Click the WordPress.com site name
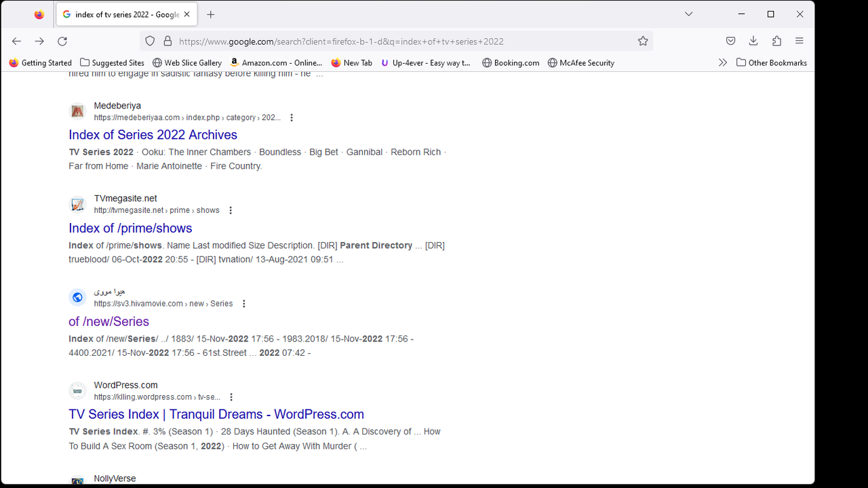Image resolution: width=868 pixels, height=488 pixels. 125,385
